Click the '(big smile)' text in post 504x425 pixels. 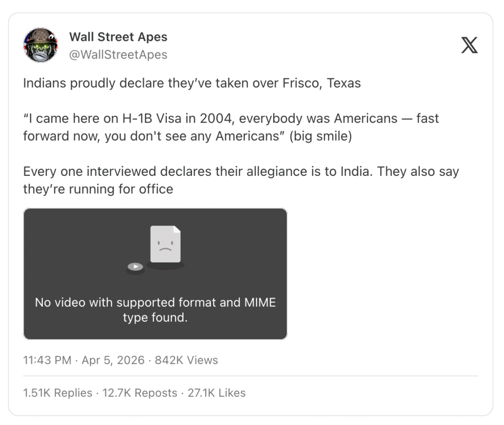coord(320,136)
